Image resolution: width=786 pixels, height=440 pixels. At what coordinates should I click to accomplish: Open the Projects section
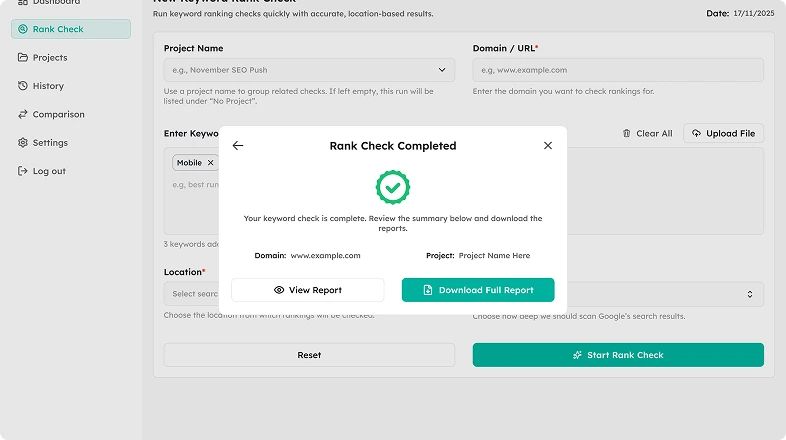coord(50,58)
